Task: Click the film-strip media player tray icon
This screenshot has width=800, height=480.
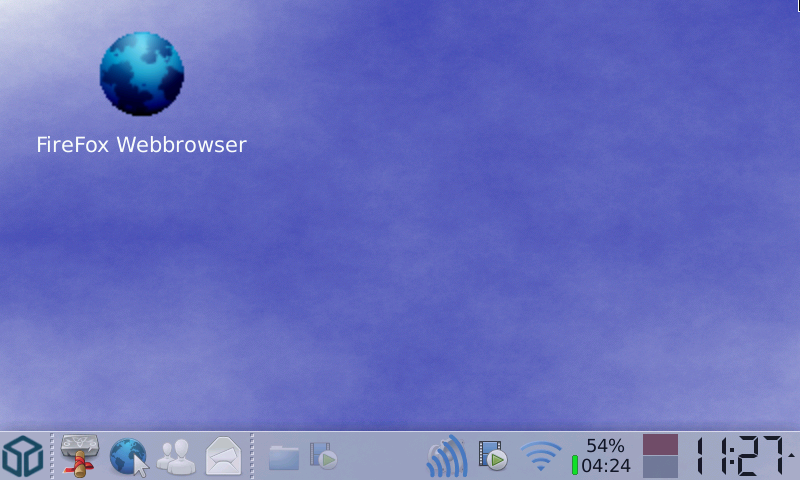Action: pyautogui.click(x=493, y=457)
